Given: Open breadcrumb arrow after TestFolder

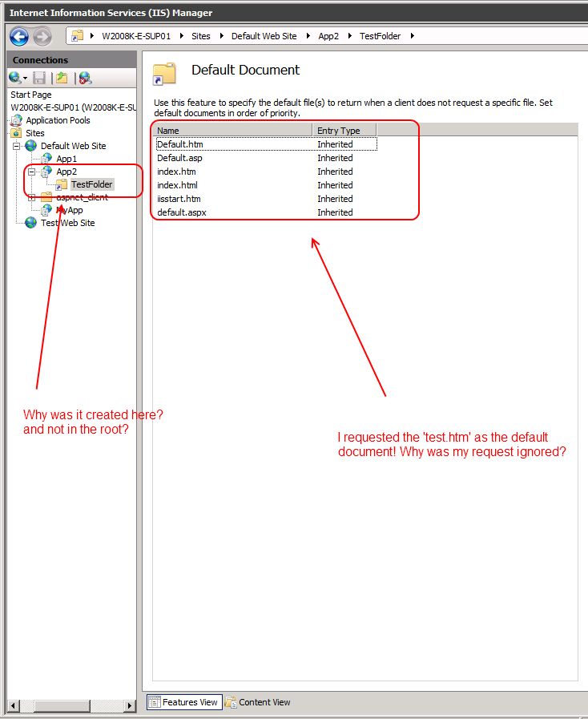Looking at the screenshot, I should [x=412, y=36].
